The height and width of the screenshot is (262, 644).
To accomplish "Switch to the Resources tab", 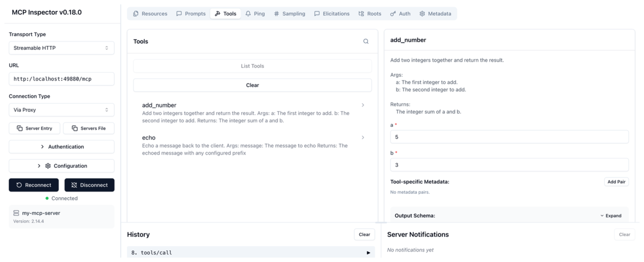I will [150, 14].
